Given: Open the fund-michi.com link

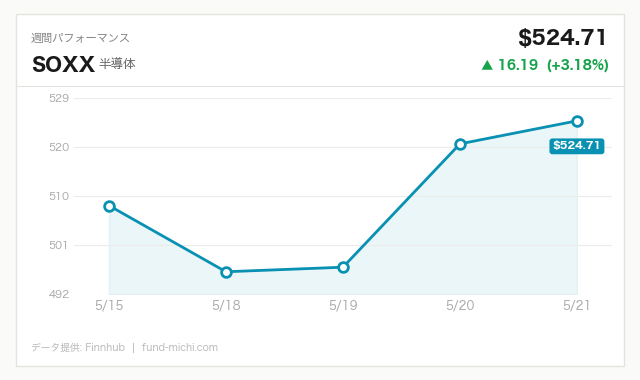Looking at the screenshot, I should click(x=180, y=347).
